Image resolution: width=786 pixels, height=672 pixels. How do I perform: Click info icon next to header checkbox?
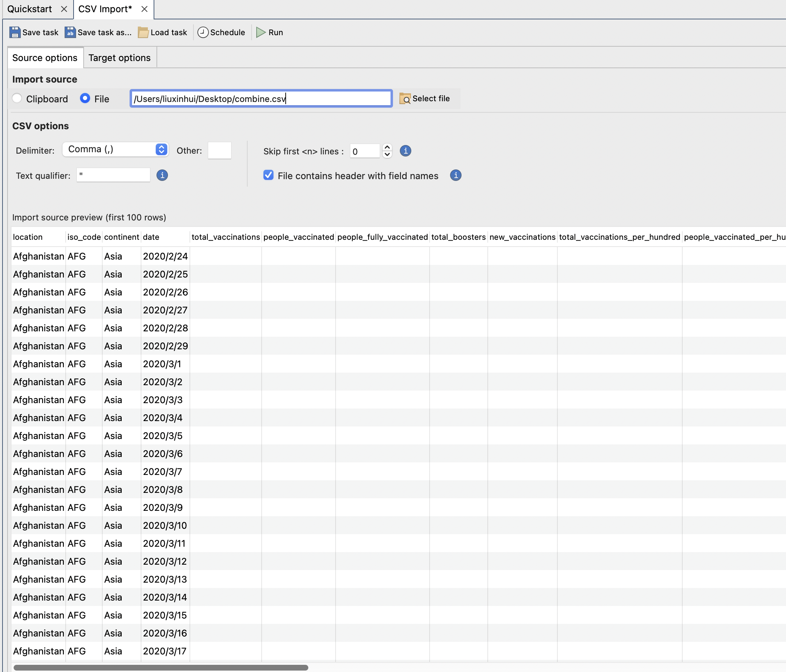[x=455, y=175]
